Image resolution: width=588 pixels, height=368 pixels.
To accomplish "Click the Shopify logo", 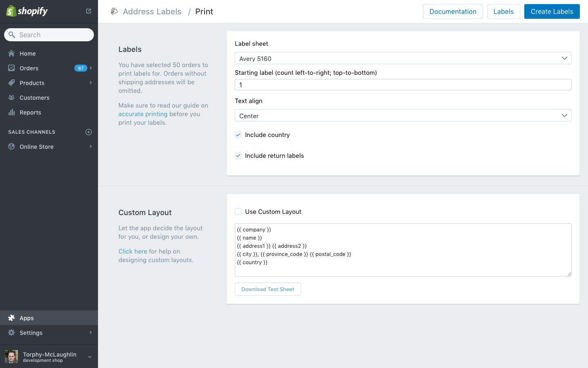I will [x=27, y=11].
